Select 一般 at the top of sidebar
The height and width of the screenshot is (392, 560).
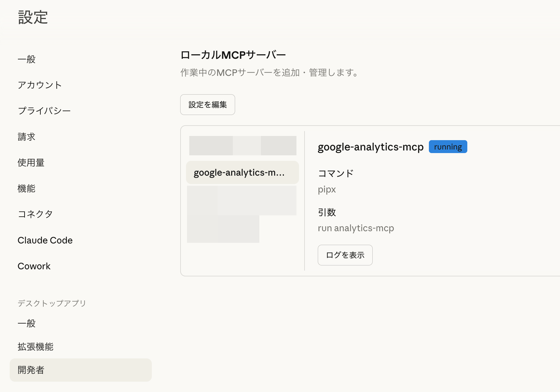(x=26, y=59)
